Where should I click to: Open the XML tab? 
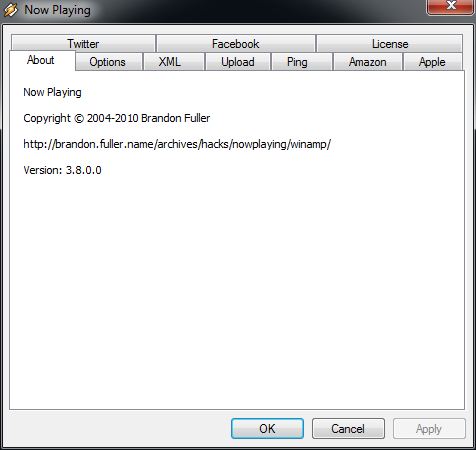(x=173, y=62)
